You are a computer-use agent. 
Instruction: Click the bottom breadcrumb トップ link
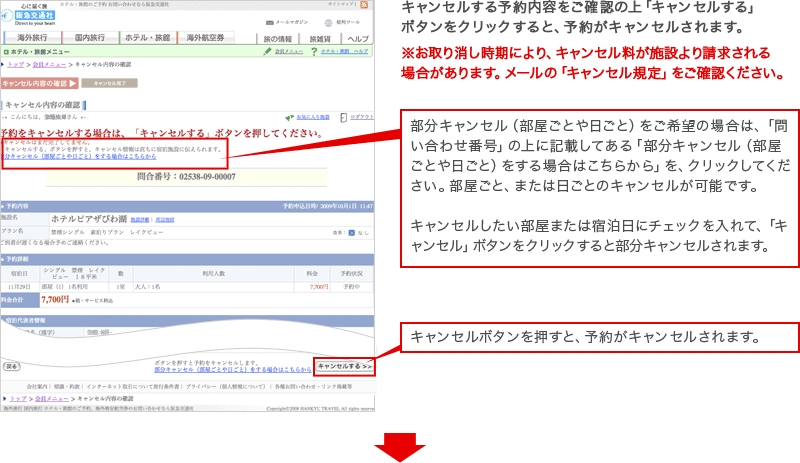click(x=18, y=399)
